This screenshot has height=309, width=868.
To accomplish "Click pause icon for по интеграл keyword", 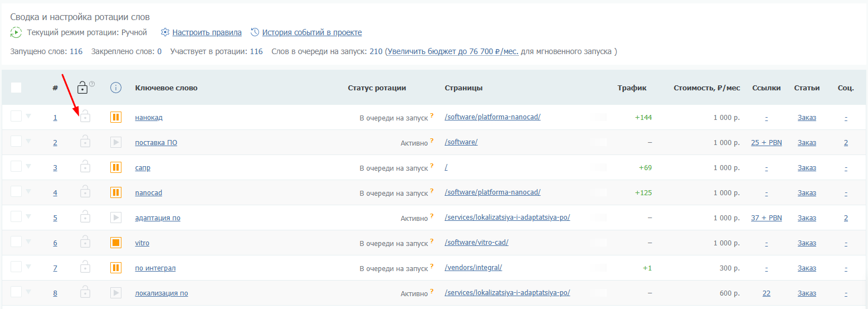I will [x=116, y=268].
